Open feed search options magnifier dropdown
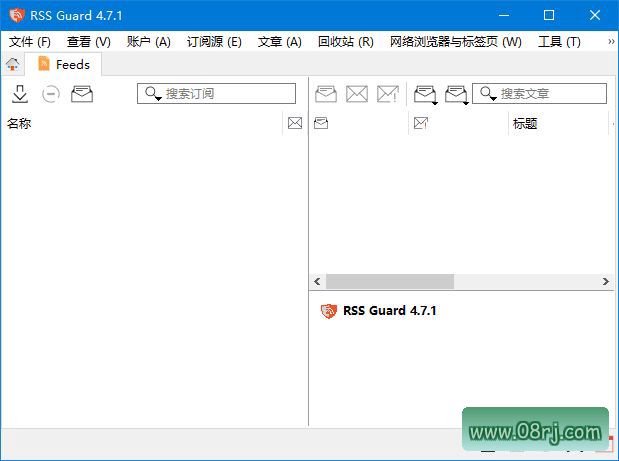 click(153, 94)
